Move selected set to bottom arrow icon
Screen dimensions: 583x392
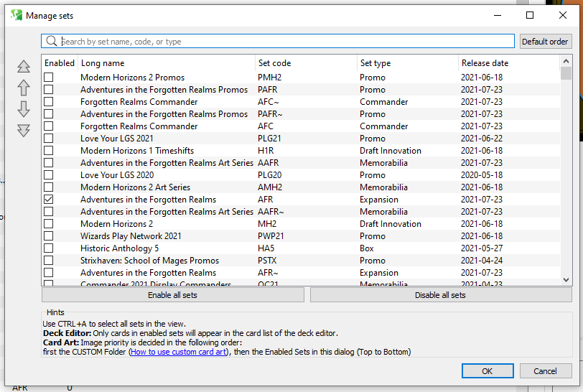tap(24, 131)
